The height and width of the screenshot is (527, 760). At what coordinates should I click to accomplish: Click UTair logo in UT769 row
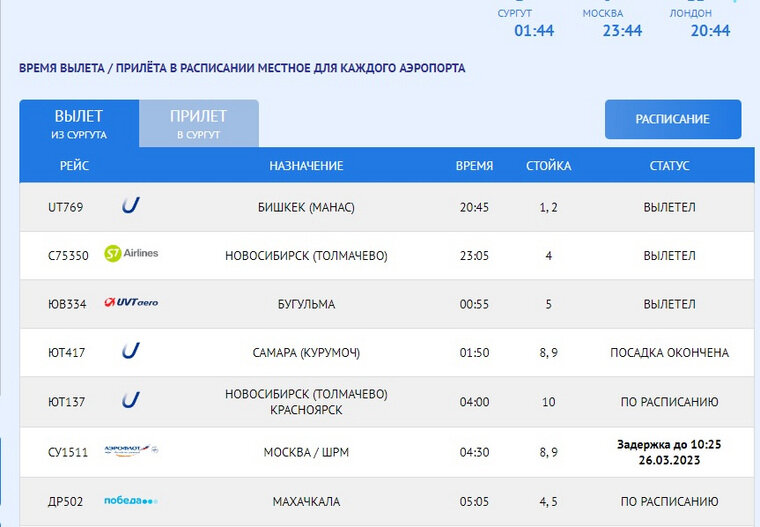coord(131,206)
